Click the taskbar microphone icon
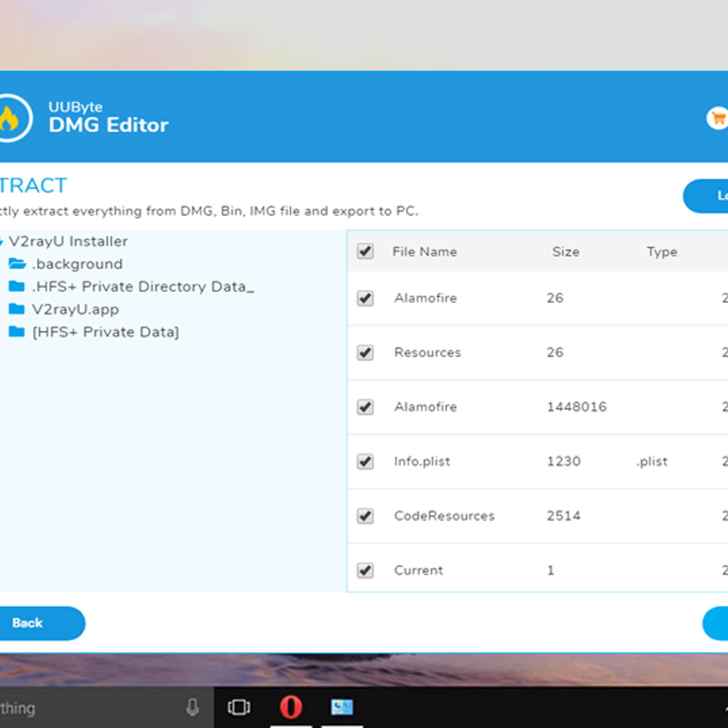The height and width of the screenshot is (728, 728). pyautogui.click(x=192, y=708)
